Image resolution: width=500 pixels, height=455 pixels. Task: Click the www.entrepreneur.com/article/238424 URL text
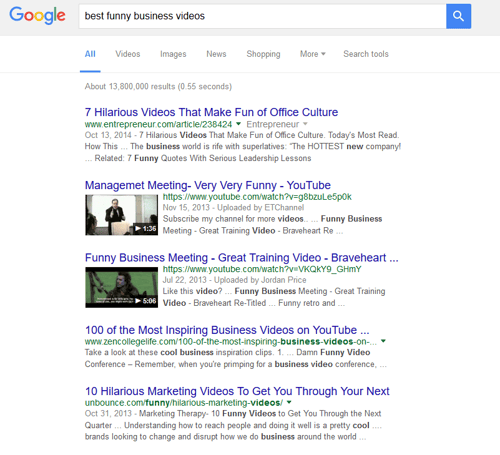pos(158,124)
